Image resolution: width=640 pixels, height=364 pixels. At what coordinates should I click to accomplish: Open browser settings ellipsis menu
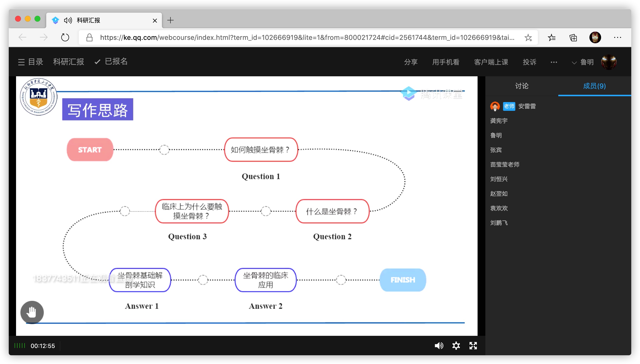tap(617, 37)
